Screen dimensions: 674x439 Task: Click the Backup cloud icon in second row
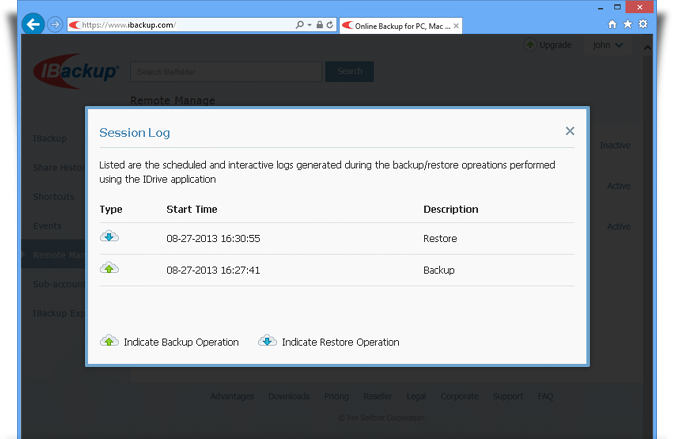(109, 268)
